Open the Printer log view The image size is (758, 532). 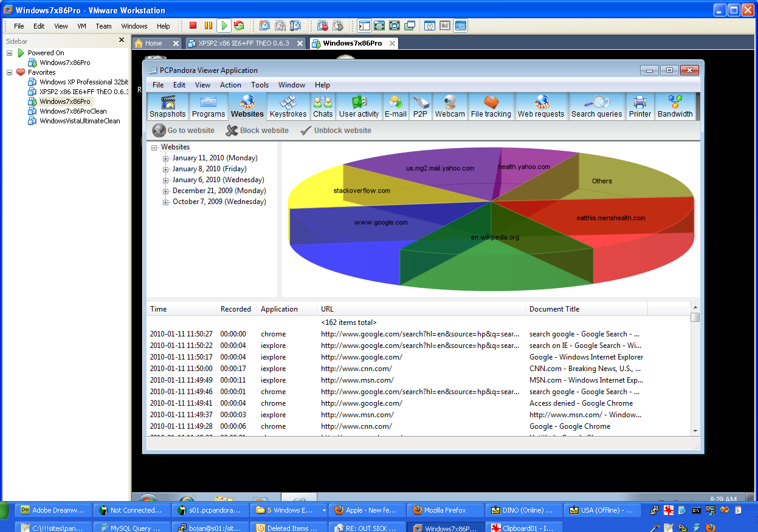[640, 106]
